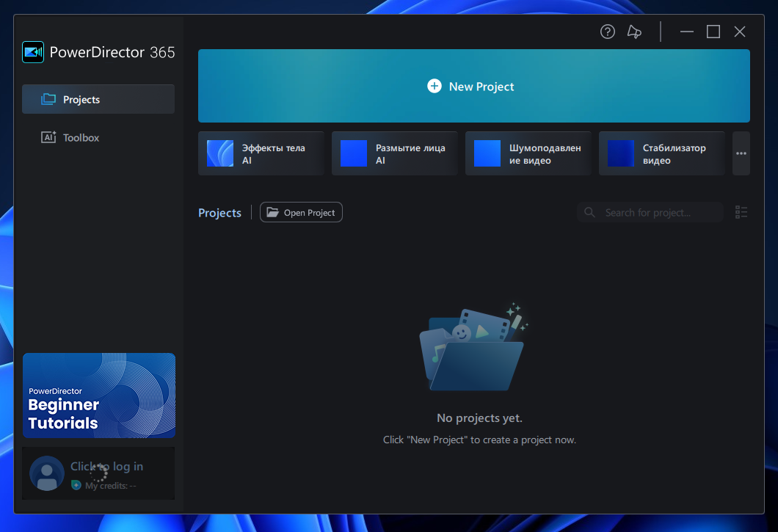Expand more AI tools with ellipsis button
The image size is (778, 532).
coord(741,153)
